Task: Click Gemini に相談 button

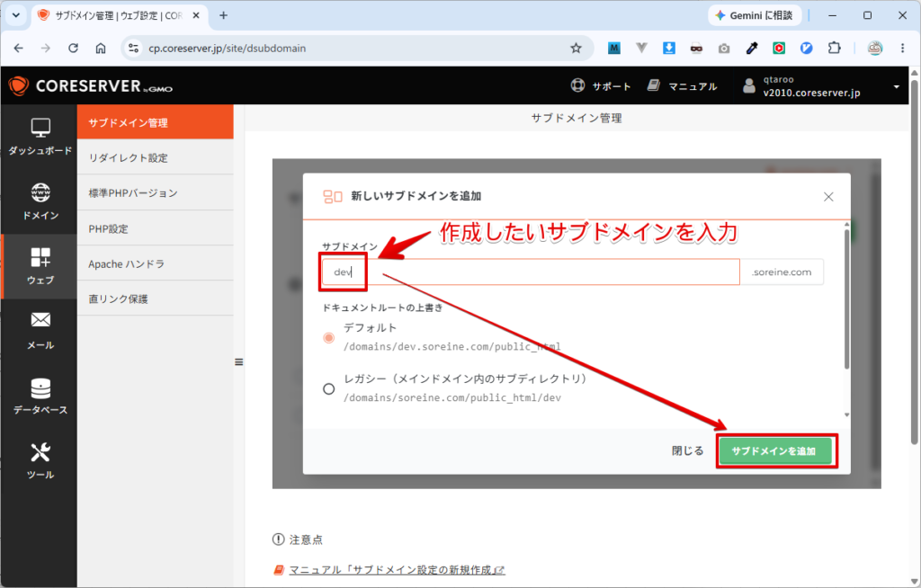Action: click(x=755, y=15)
